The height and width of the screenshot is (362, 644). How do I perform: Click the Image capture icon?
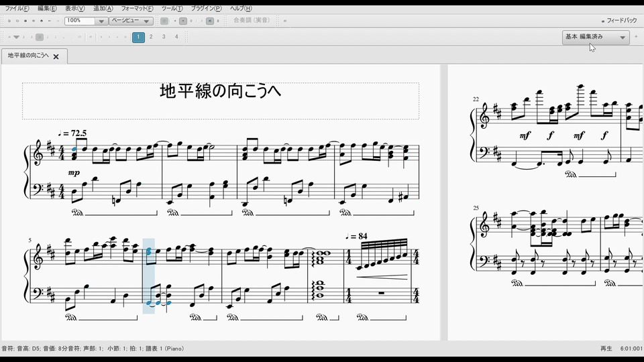point(285,21)
